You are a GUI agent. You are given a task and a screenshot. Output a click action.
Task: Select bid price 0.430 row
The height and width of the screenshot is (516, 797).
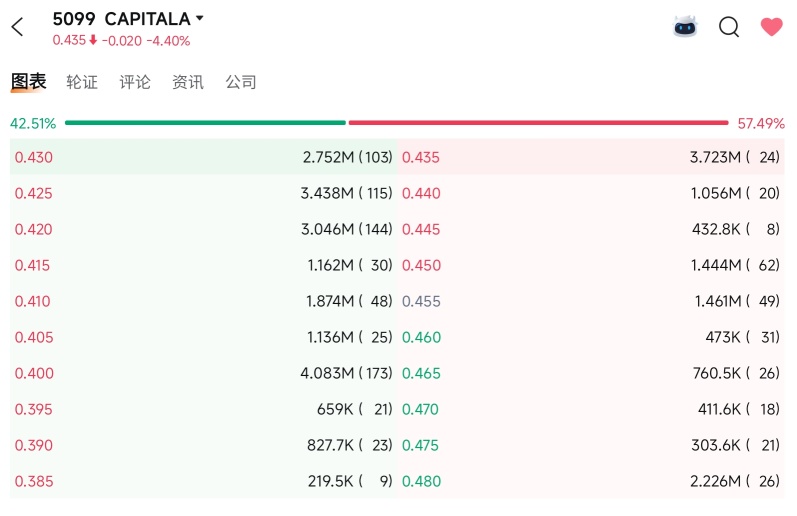(x=203, y=157)
